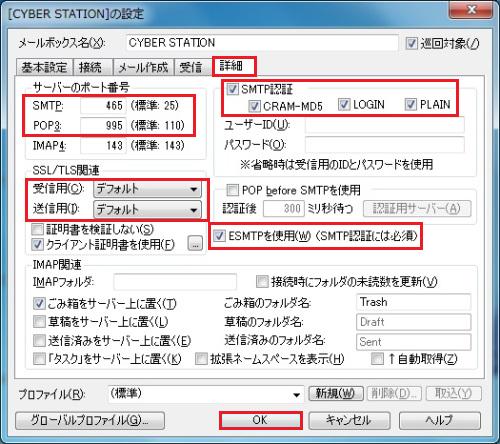
Task: Enable POP before SMTPを使用
Action: pos(233,190)
